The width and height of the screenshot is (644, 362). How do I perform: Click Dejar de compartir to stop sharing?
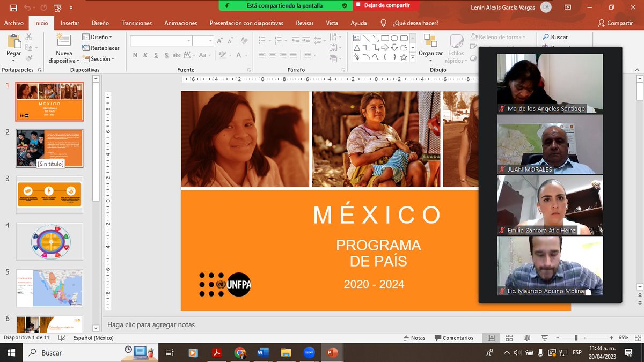(x=386, y=5)
